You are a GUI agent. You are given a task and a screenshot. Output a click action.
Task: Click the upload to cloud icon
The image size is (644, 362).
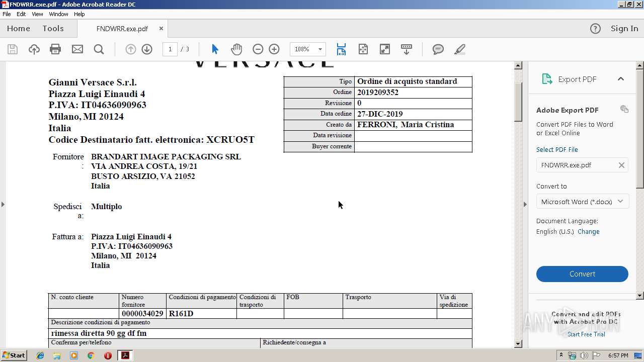coord(34,49)
